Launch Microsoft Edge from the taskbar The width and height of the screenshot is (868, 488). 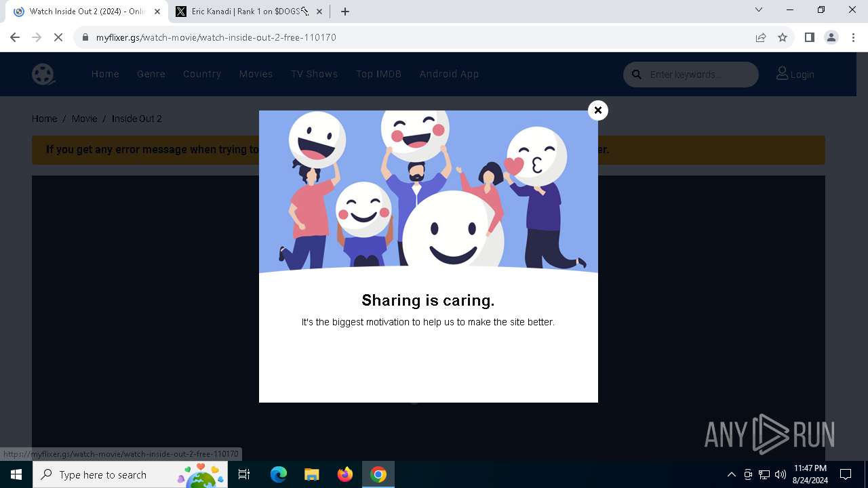click(x=279, y=474)
